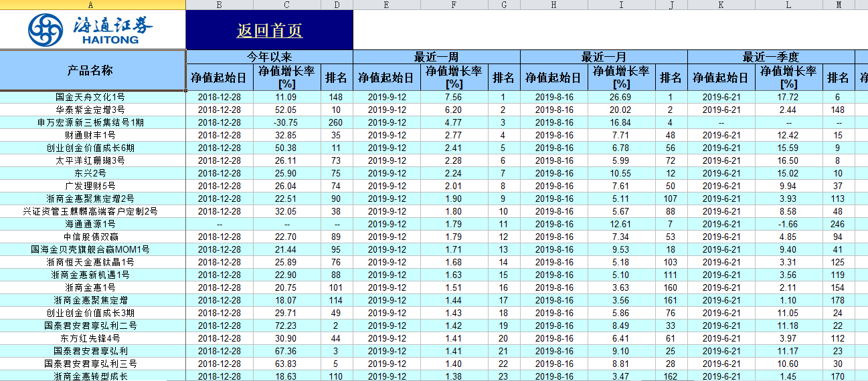Select product name 东方红先锋4号
This screenshot has height=381, width=868.
90,338
